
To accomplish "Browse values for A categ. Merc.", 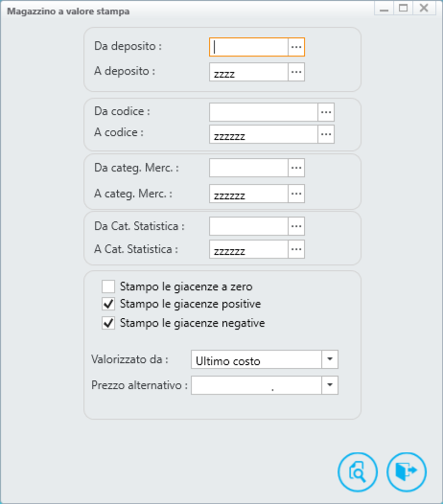I will (296, 194).
